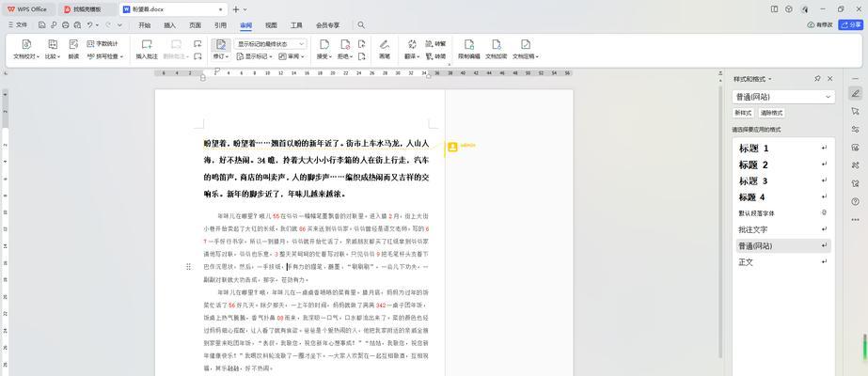Click the search magnifier icon in ribbon

(361, 24)
